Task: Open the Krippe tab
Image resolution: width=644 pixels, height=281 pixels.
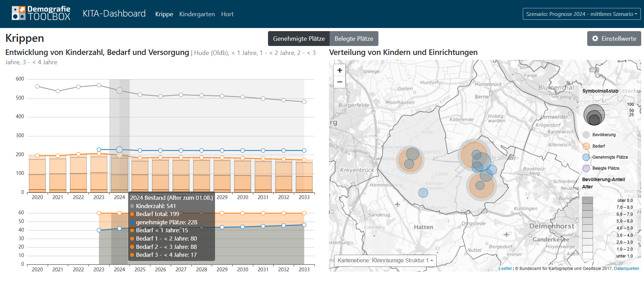Action: point(164,14)
